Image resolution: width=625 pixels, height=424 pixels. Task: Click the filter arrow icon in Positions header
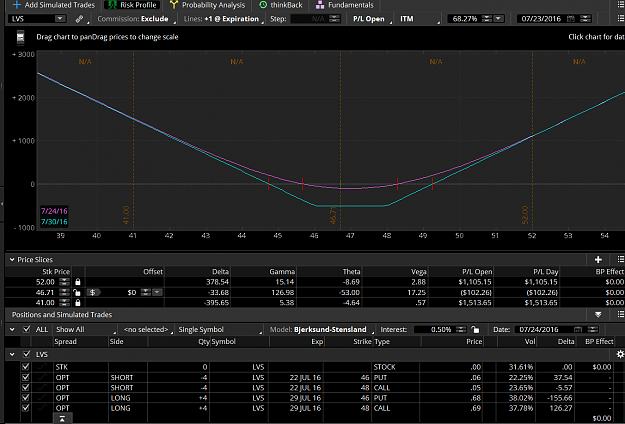[598, 314]
